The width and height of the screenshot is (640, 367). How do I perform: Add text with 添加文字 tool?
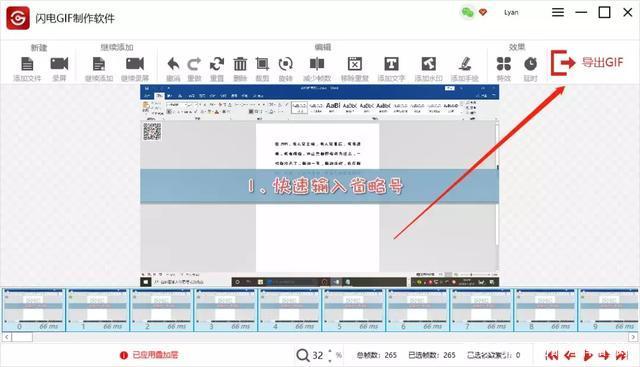tap(391, 64)
